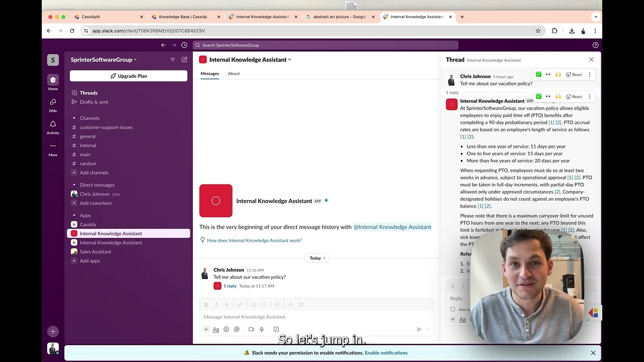Viewport: 644px width, 362px height.
Task: Click the history clock icon
Action: tap(184, 45)
